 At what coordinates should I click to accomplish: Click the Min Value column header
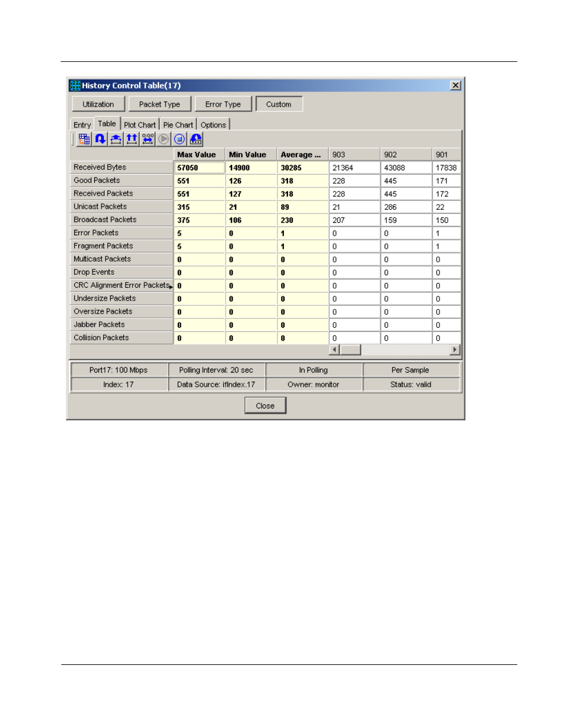(x=251, y=154)
